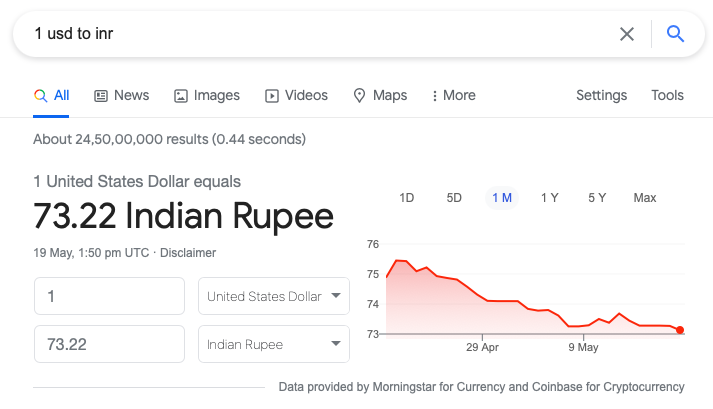Expand the More menu
The width and height of the screenshot is (713, 409).
tap(453, 96)
